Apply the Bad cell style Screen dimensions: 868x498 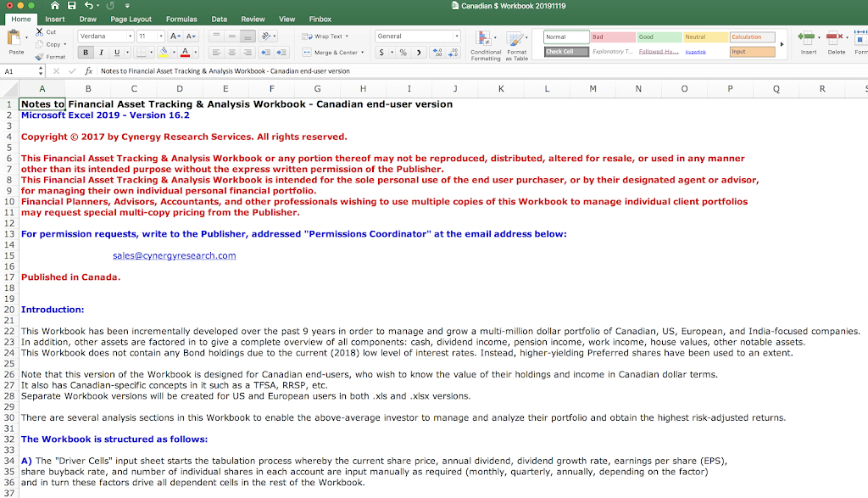(613, 37)
